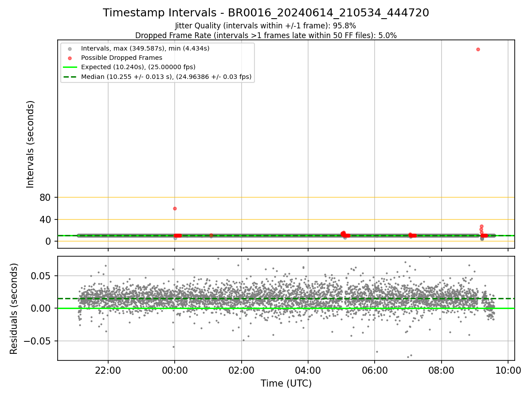532x399 pixels.
Task: Click the Residuals (seconds) axis label
Action: (14, 309)
